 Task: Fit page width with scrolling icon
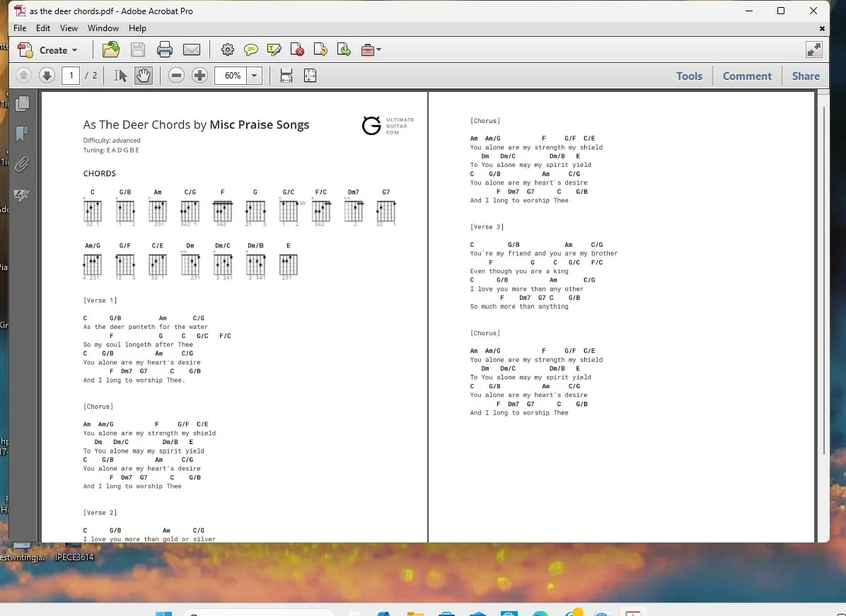[x=286, y=76]
